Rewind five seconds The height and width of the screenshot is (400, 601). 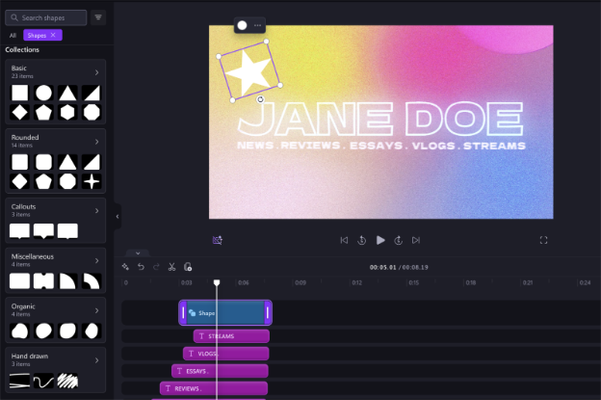[361, 240]
